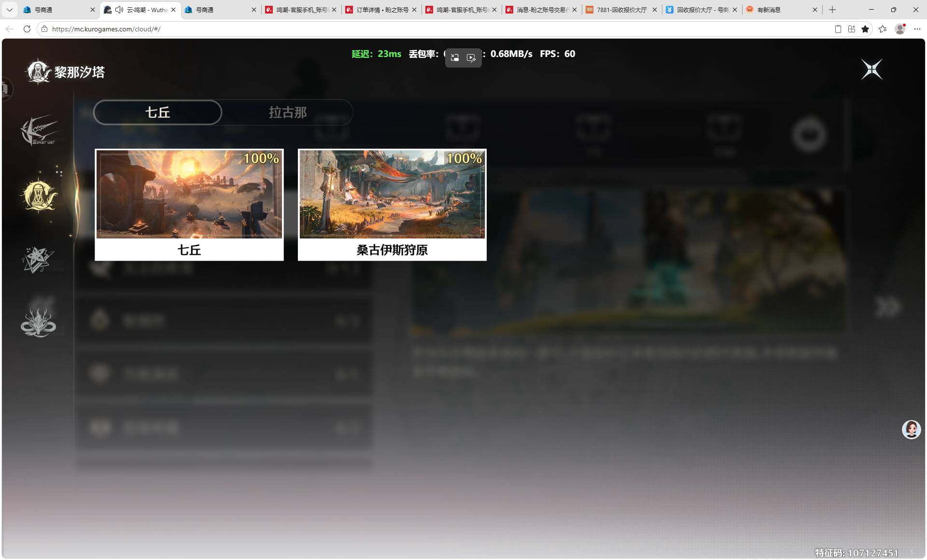View site security lock information
Viewport: 927px width, 560px height.
[44, 29]
